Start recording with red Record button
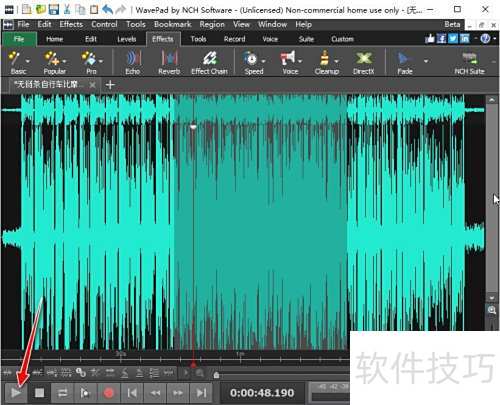 [x=109, y=393]
